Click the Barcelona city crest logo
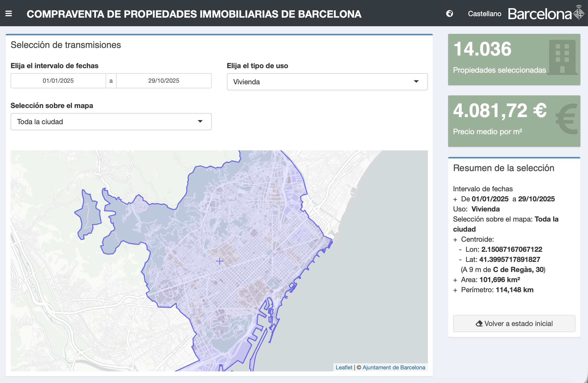 tap(578, 13)
